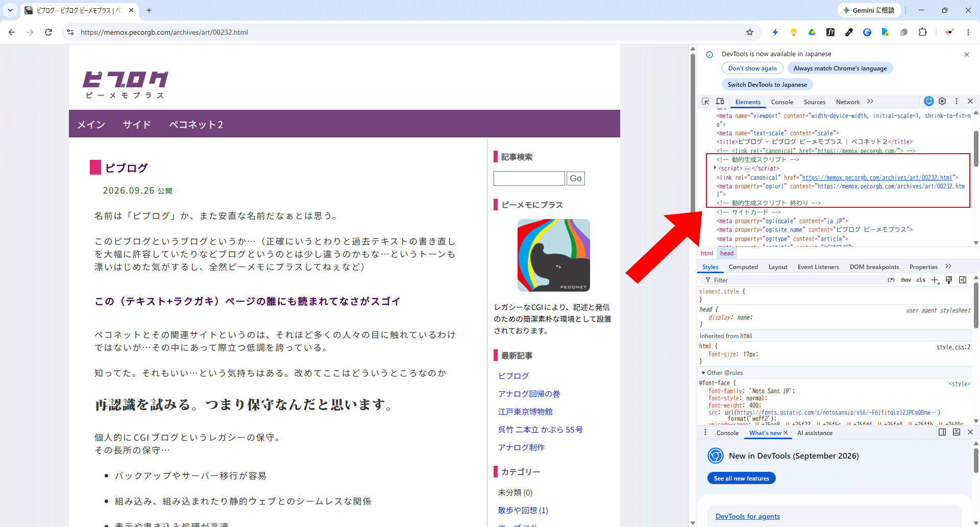Activate the inspect element picker icon
The image size is (980, 527).
705,102
